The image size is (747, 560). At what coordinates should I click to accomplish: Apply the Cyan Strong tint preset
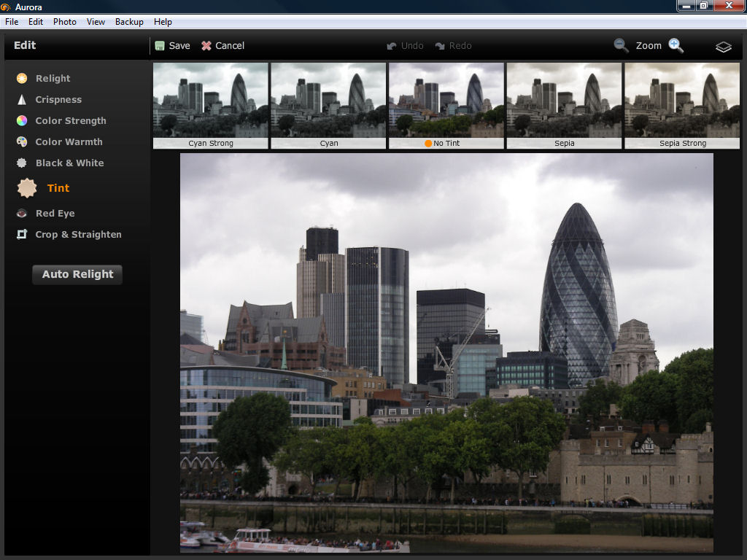click(x=211, y=106)
